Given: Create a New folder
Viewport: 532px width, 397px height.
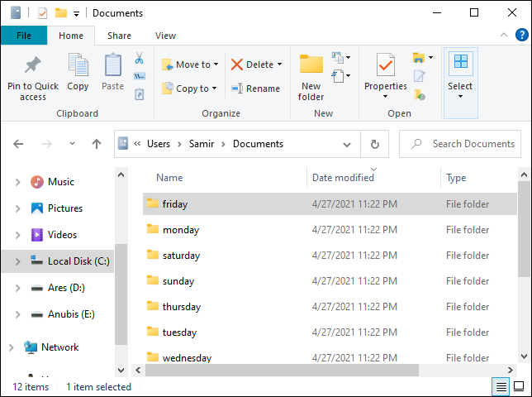Looking at the screenshot, I should 311,78.
